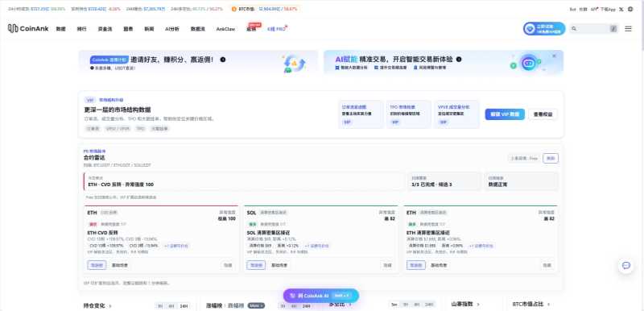The width and height of the screenshot is (644, 311).
Task: Click the orange BTC coin icon
Action: (x=233, y=9)
